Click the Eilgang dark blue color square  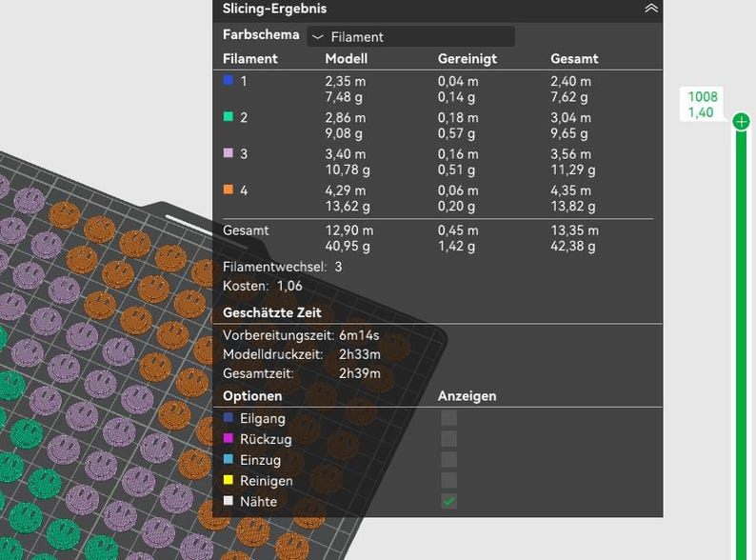[x=229, y=417]
